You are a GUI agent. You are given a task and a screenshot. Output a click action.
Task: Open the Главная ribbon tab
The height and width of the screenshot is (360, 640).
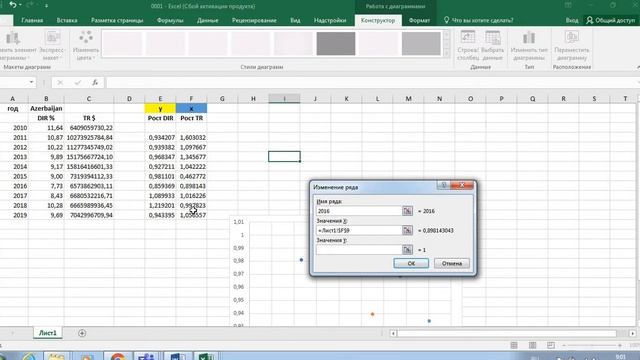[x=32, y=20]
